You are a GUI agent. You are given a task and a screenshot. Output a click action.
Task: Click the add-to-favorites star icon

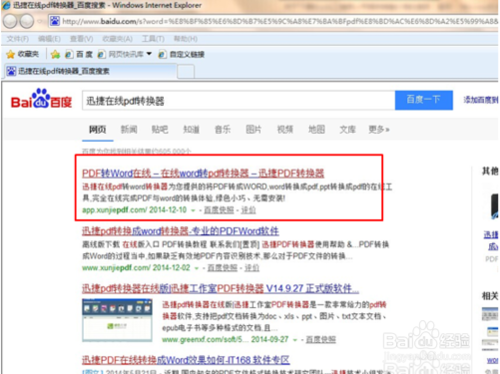click(x=55, y=54)
